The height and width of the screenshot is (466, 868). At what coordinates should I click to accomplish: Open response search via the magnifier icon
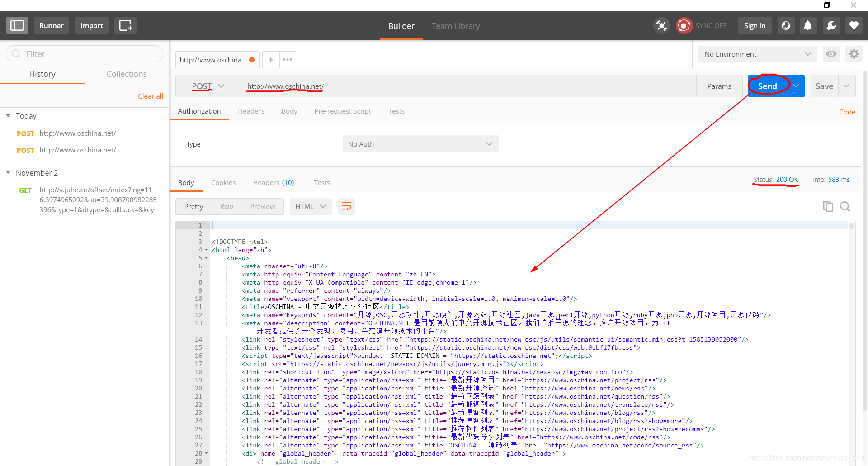844,206
